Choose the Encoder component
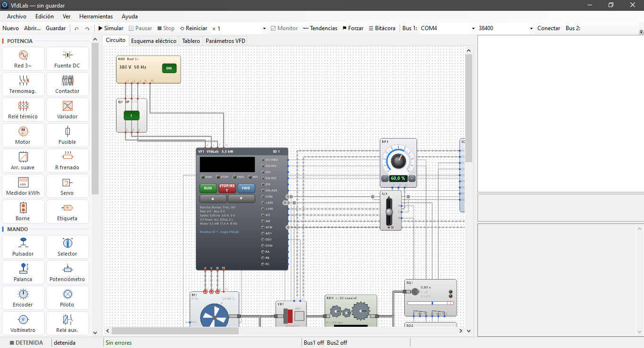This screenshot has height=348, width=644. 23,298
